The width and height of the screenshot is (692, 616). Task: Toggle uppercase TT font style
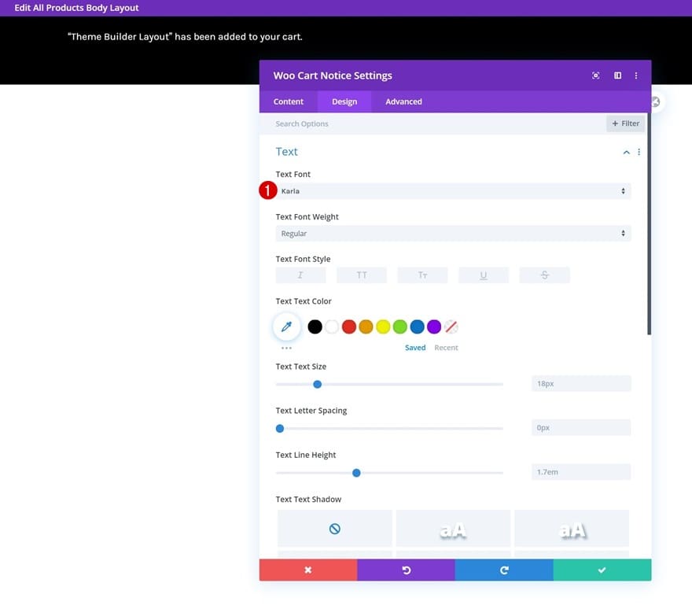362,275
